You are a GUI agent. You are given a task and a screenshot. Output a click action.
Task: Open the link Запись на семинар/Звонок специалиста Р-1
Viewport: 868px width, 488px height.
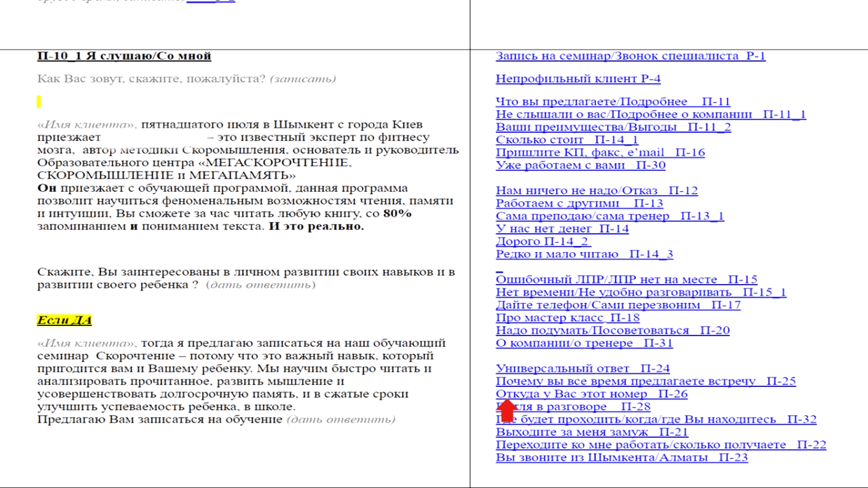point(630,56)
